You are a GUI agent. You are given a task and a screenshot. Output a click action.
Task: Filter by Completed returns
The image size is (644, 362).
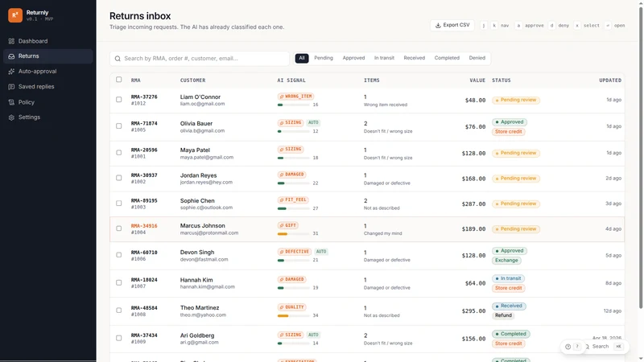(447, 58)
